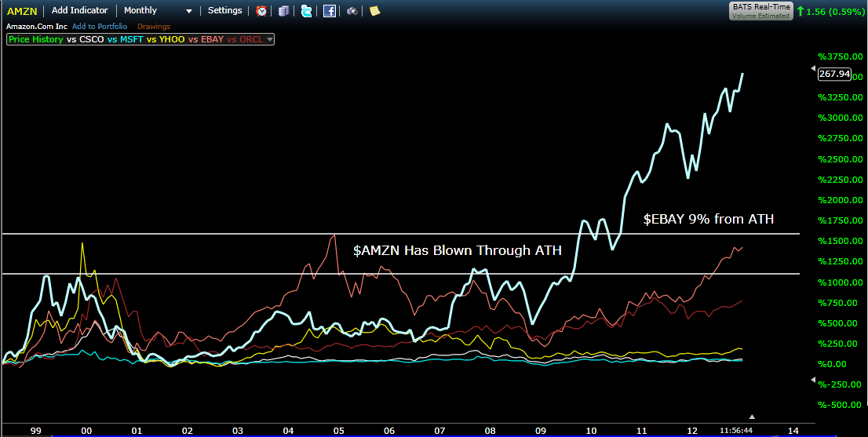This screenshot has width=868, height=437.
Task: Click the 08 year label on time axis
Action: (x=490, y=430)
